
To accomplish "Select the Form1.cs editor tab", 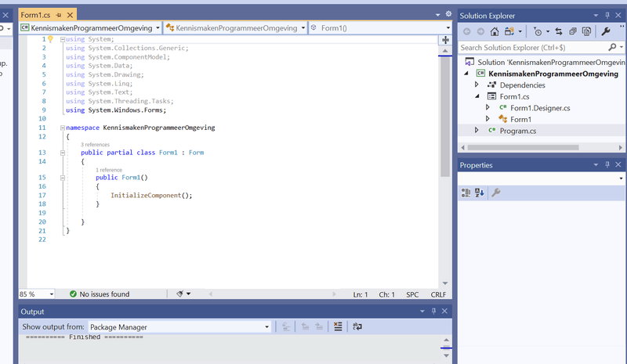I will click(35, 15).
